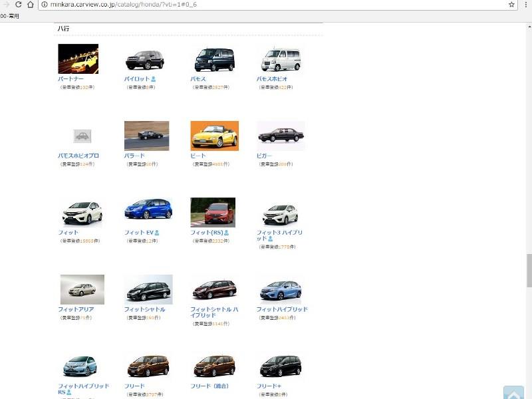This screenshot has width=532, height=399.
Task: Click the beige sedan photo above フィットアリア
Action: (x=82, y=289)
